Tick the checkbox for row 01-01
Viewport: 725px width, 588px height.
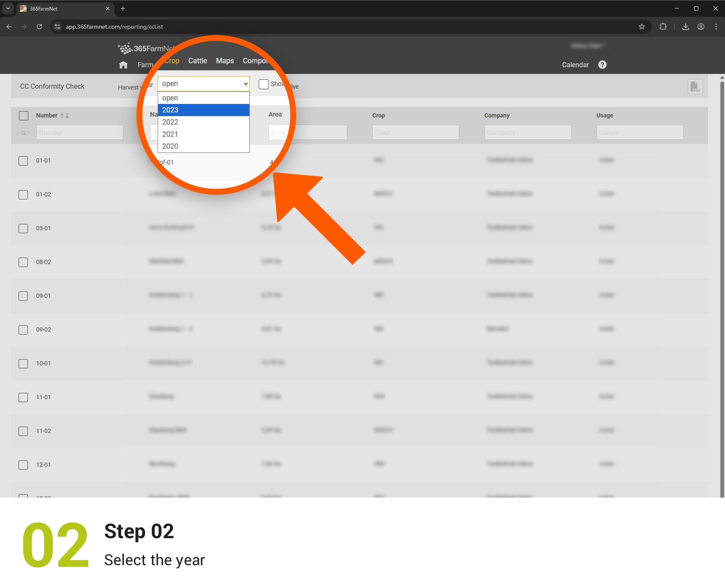tap(24, 161)
